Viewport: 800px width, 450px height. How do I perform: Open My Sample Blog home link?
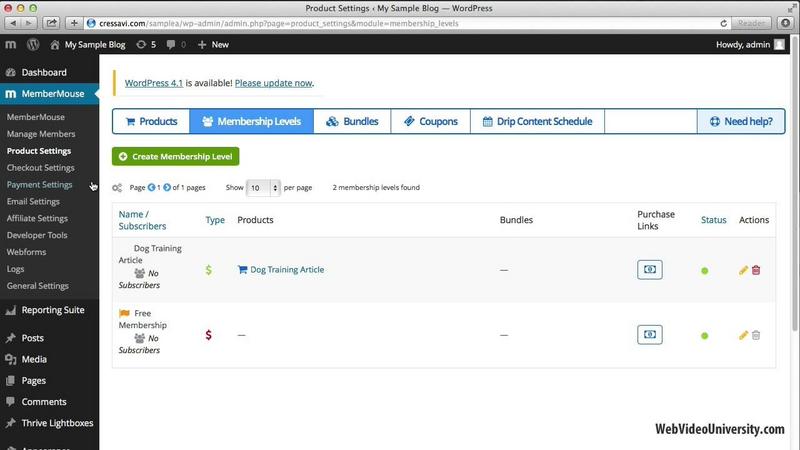click(88, 45)
